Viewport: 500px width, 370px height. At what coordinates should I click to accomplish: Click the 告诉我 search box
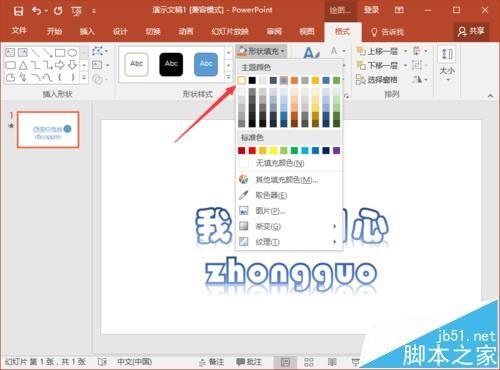388,32
